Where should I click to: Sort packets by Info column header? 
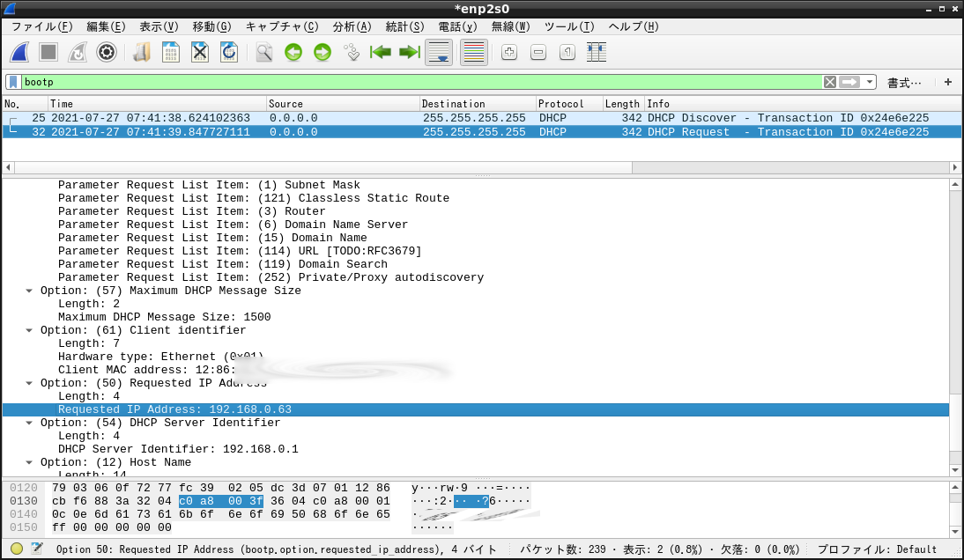(803, 104)
